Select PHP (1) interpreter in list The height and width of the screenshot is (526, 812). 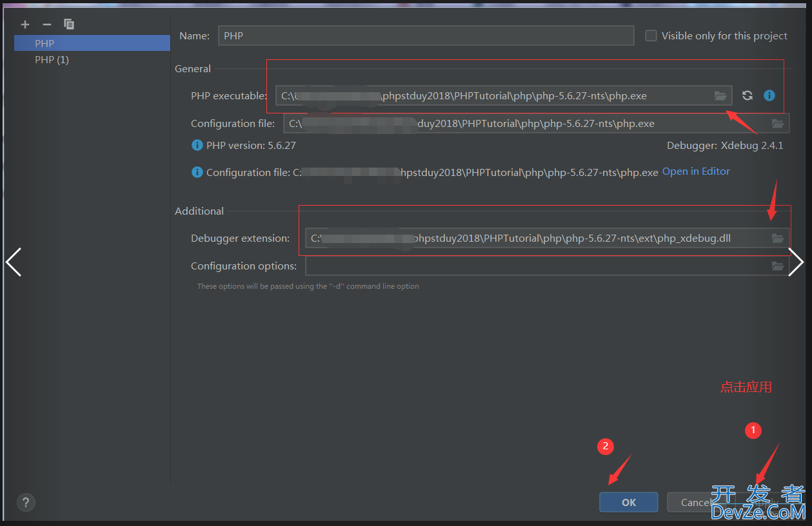[92, 59]
